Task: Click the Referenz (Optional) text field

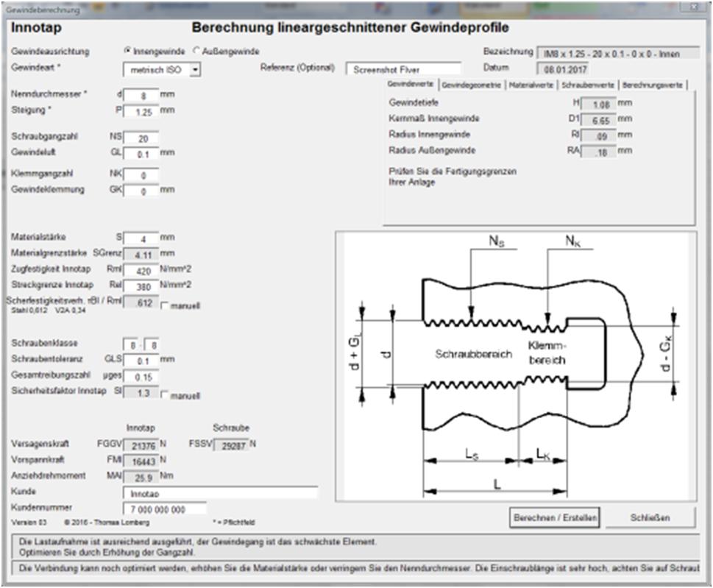Action: click(403, 70)
